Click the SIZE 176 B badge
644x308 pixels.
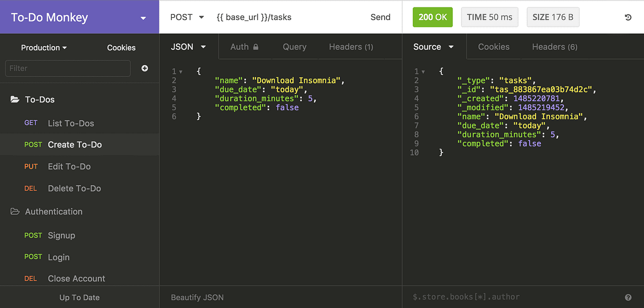pyautogui.click(x=553, y=17)
